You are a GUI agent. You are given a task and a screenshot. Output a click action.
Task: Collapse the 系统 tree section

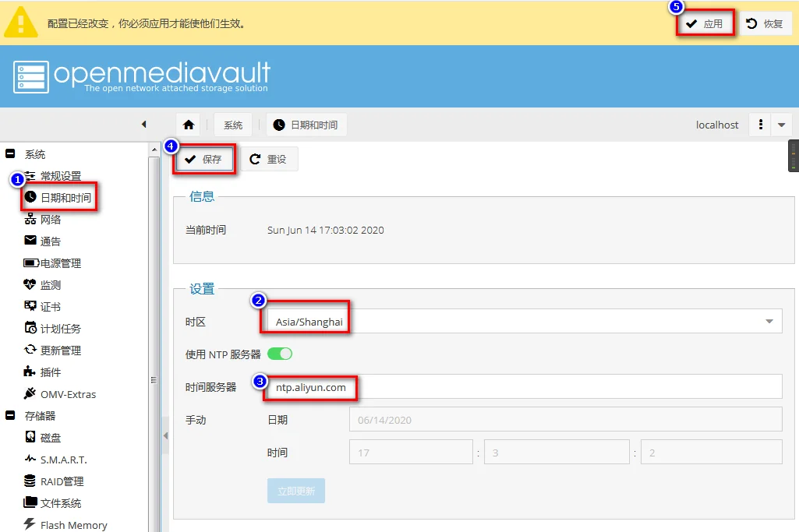coord(10,153)
